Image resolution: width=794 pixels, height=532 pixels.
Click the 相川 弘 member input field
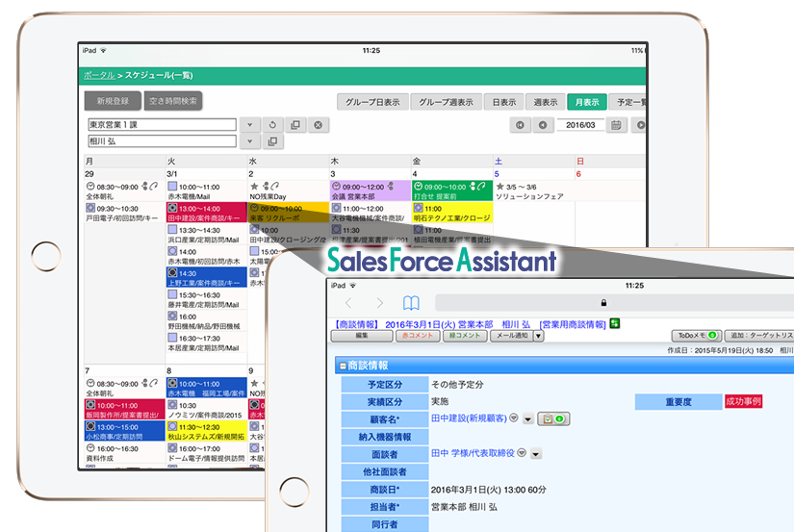pos(162,140)
